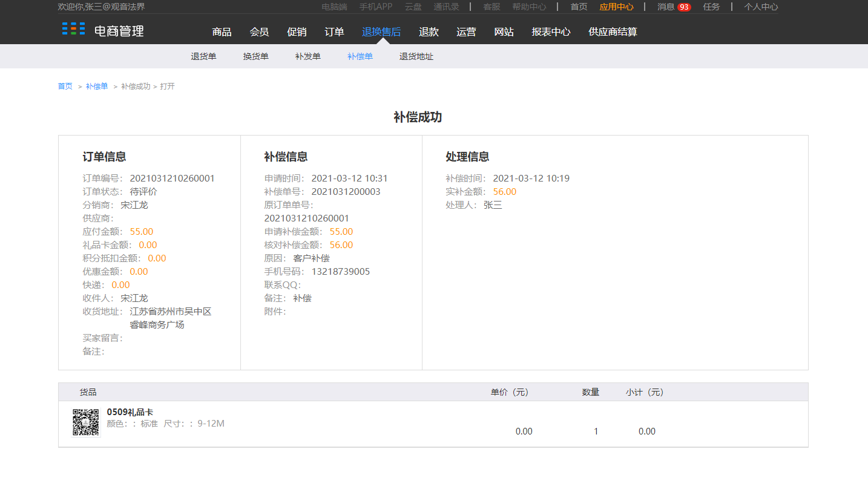The height and width of the screenshot is (495, 868).
Task: Open the 任务 link
Action: point(712,7)
